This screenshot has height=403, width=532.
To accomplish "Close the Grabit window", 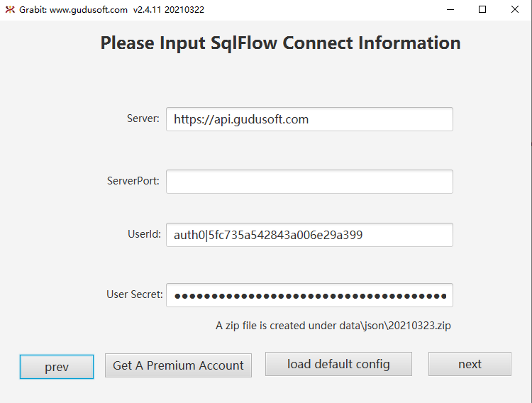I will click(x=515, y=10).
